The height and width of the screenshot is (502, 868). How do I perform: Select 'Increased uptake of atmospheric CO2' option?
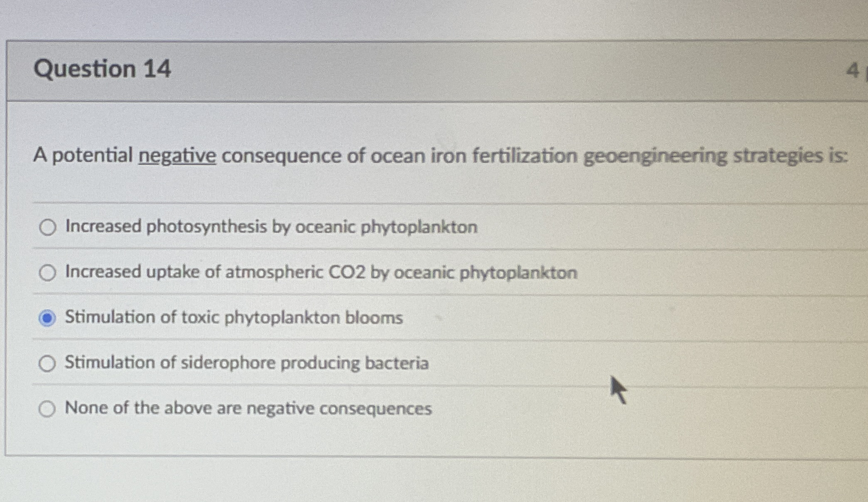[x=320, y=272]
